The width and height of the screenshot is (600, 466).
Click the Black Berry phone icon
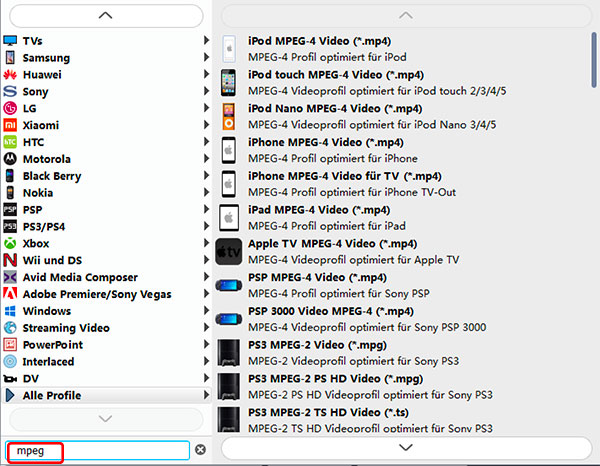[10, 176]
